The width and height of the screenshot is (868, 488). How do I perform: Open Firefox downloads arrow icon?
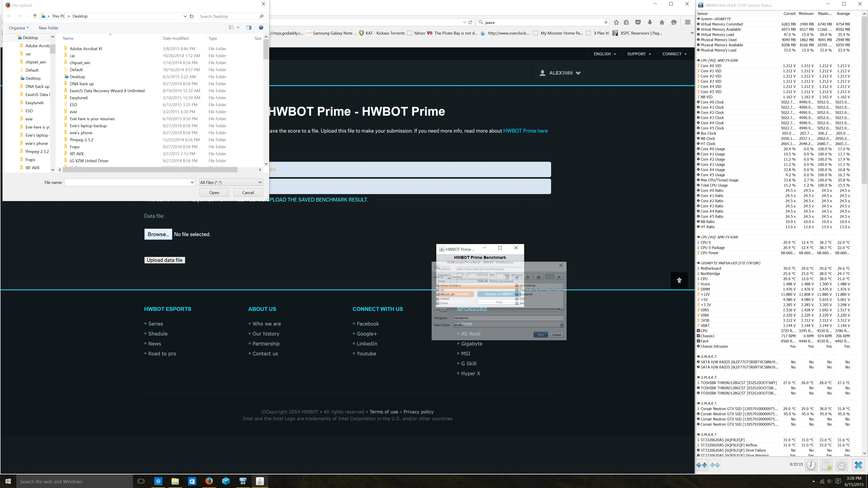(x=650, y=22)
